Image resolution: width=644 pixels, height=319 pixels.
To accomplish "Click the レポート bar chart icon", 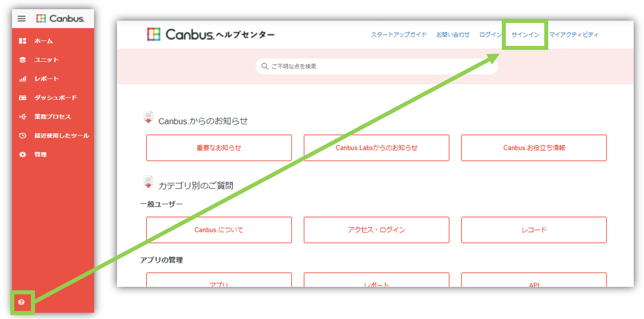I will [x=22, y=79].
